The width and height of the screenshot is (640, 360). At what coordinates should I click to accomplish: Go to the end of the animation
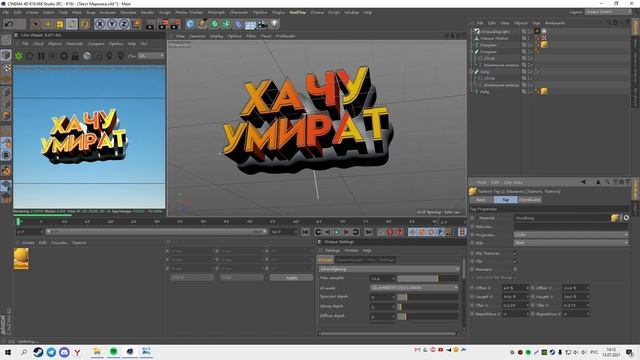368,232
